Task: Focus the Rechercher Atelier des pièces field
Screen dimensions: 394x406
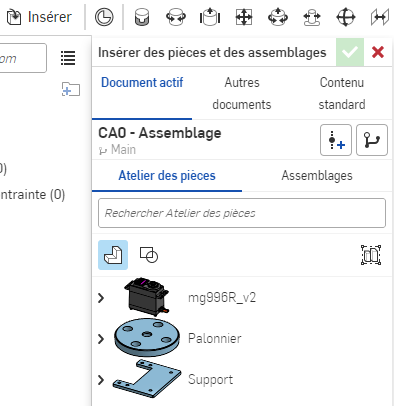Action: click(x=242, y=213)
